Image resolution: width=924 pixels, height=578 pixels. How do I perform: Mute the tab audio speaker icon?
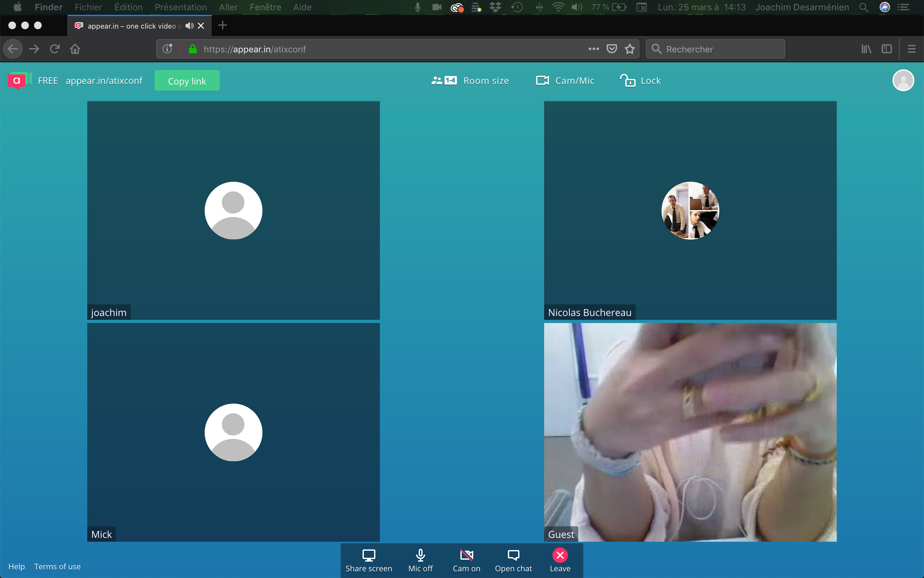[x=189, y=26]
